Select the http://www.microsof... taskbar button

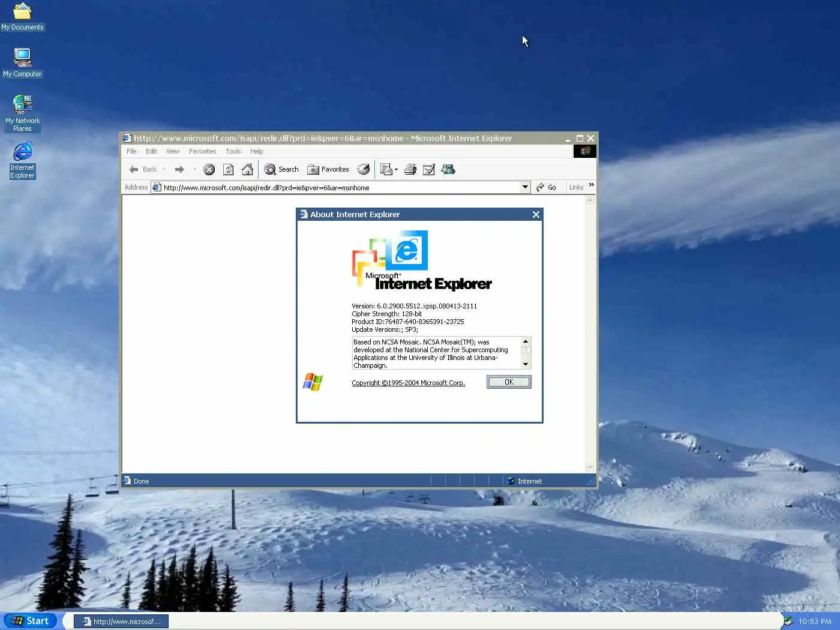[x=121, y=621]
